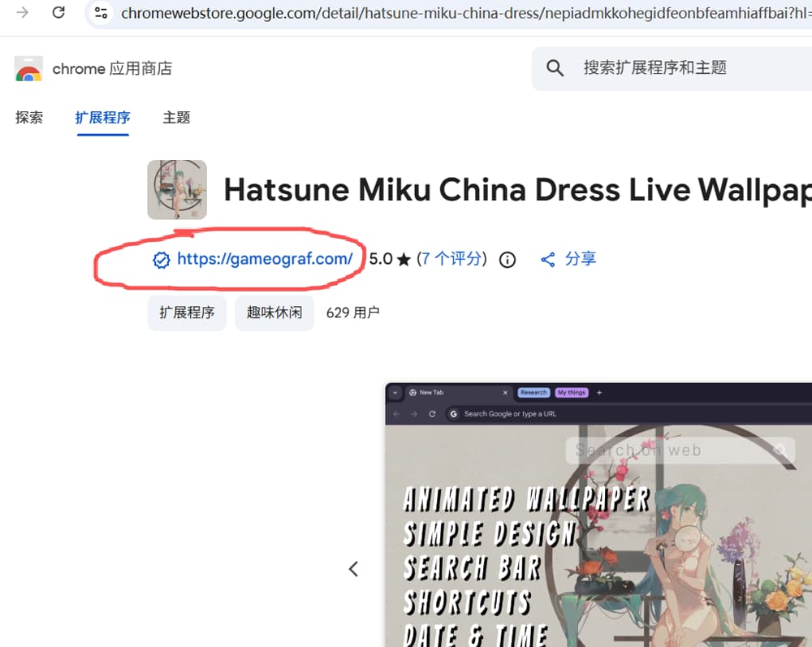The height and width of the screenshot is (647, 812).
Task: Click the Chrome Web Store logo
Action: (x=28, y=69)
